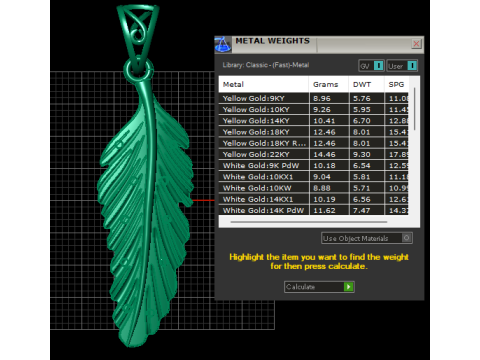
Task: Select the Yellow Gold:14KY row
Action: point(313,121)
